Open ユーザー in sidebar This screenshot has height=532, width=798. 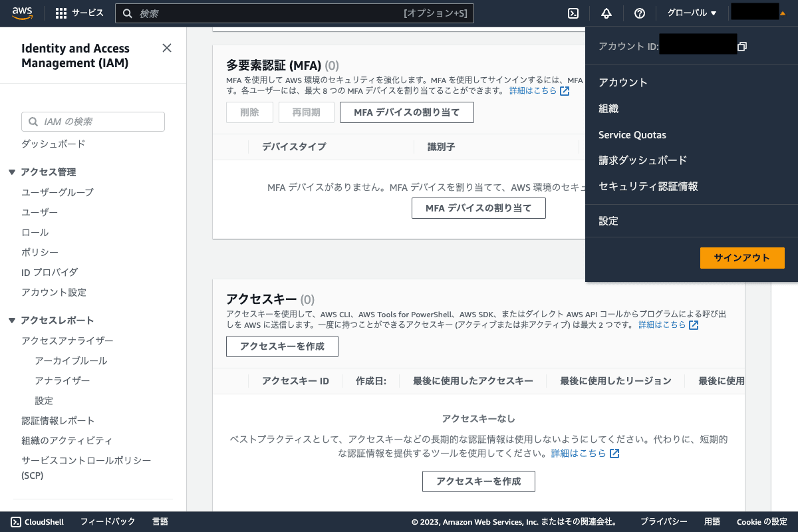40,212
